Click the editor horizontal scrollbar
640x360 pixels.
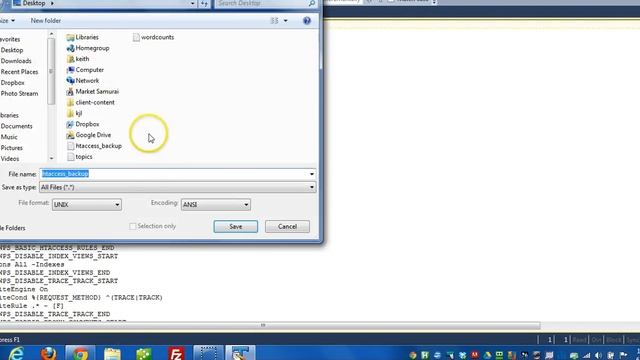click(x=270, y=325)
